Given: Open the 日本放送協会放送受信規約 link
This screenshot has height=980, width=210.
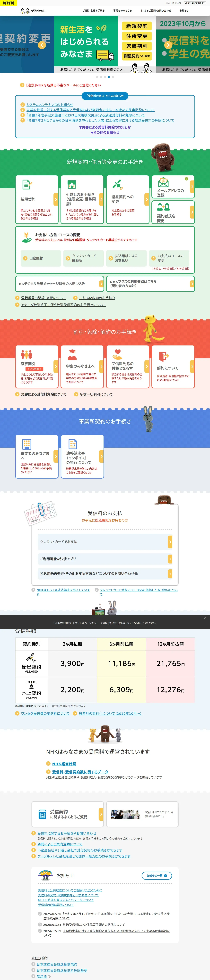Looking at the screenshot, I should click(x=57, y=964).
